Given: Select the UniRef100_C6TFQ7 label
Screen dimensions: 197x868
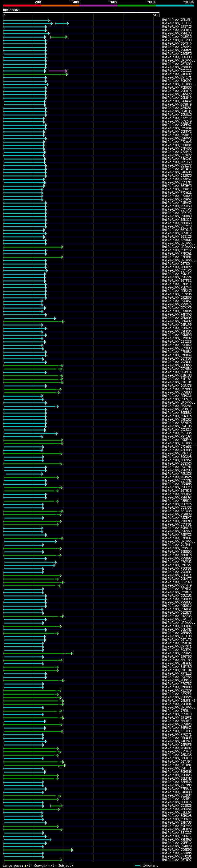Looking at the screenshot, I should coord(177,358).
